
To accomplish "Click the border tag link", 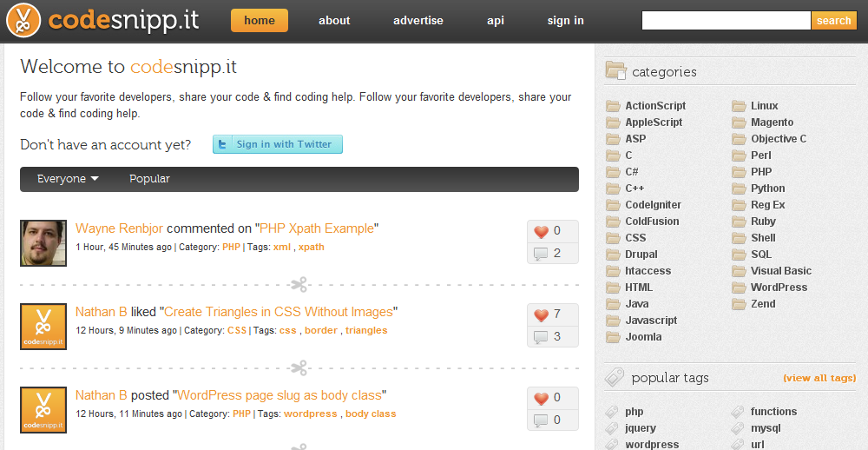I will 321,330.
